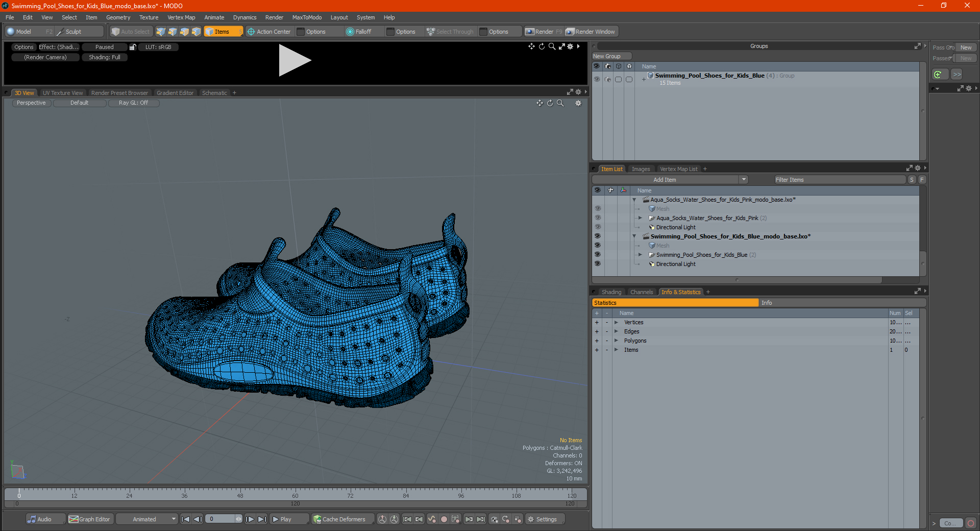Expand Polygons statistics row
Viewport: 980px width, 531px height.
tap(616, 341)
